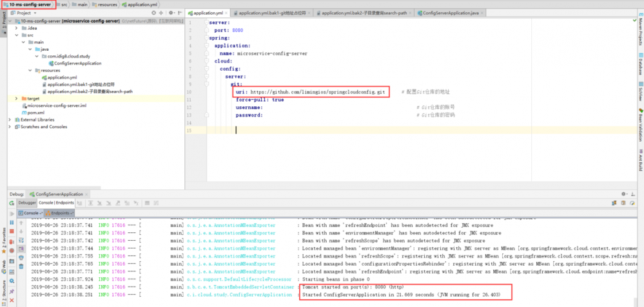The width and height of the screenshot is (644, 307).
Task: Click resources in breadcrumb path
Action: pos(105,5)
